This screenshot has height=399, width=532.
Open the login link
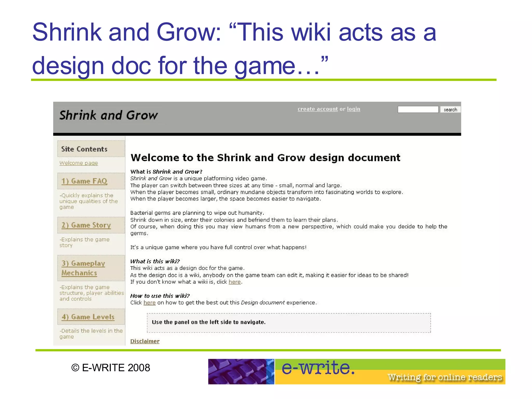354,109
